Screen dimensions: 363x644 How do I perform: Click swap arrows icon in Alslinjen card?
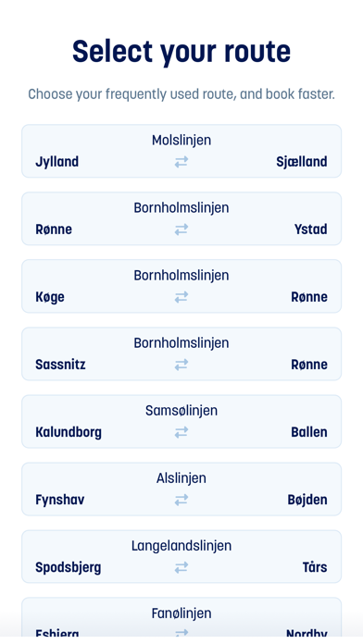click(x=181, y=500)
